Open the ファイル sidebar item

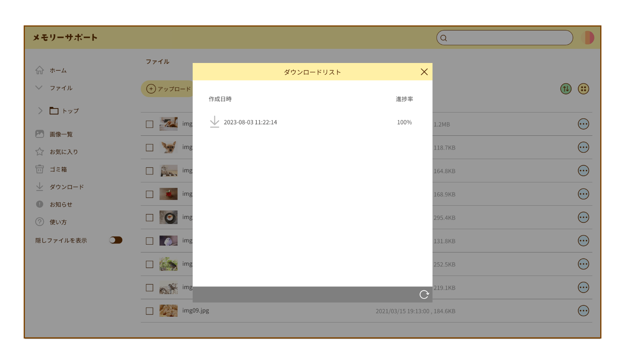61,88
